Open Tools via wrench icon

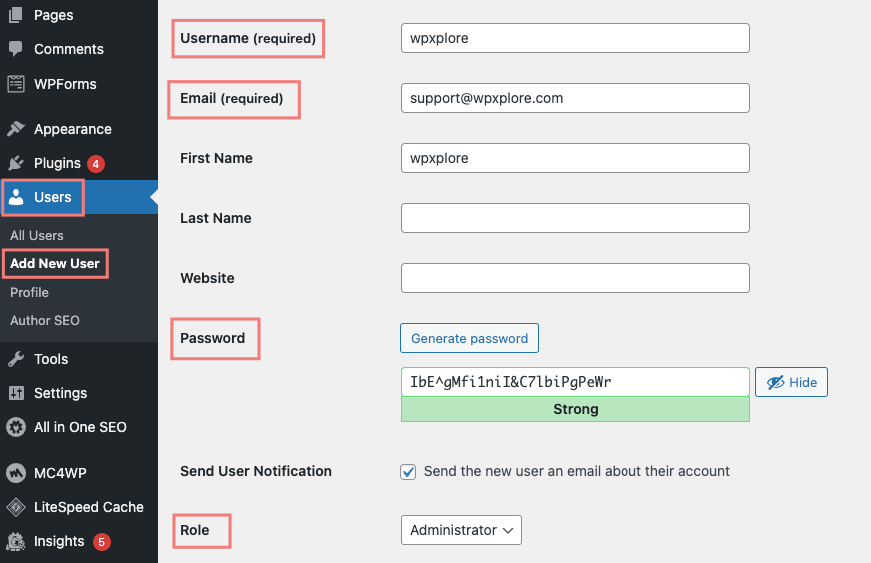16,359
